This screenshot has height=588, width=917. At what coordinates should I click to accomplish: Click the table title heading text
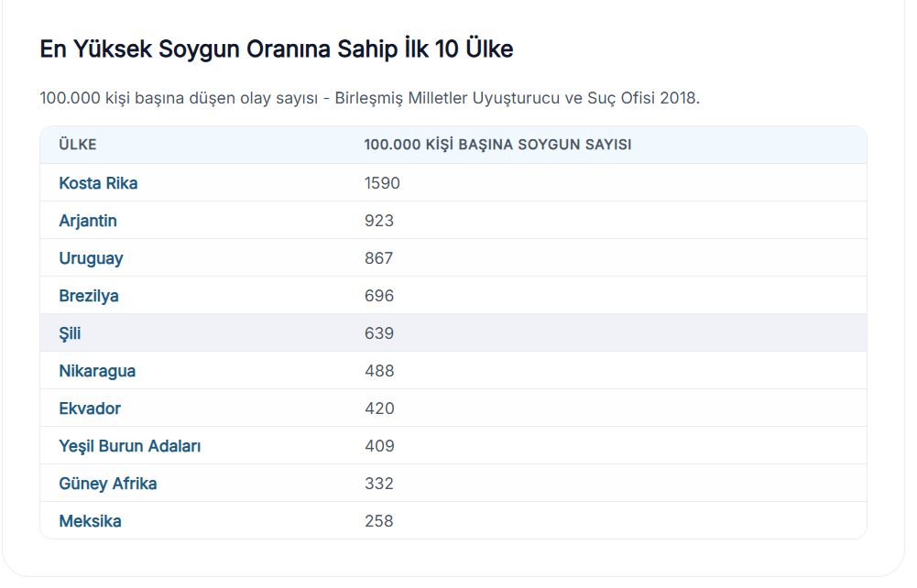click(276, 49)
